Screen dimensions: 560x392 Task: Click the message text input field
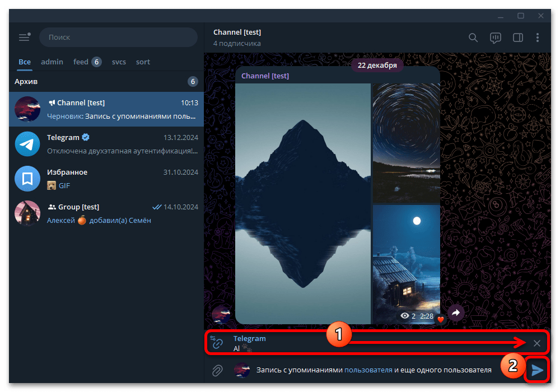coord(374,370)
